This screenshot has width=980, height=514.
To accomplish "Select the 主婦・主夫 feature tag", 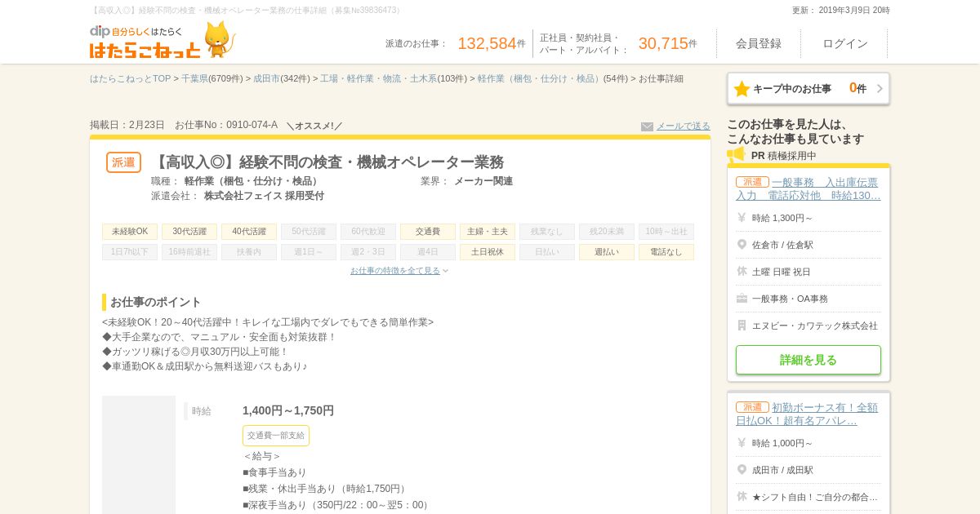I will click(x=488, y=232).
